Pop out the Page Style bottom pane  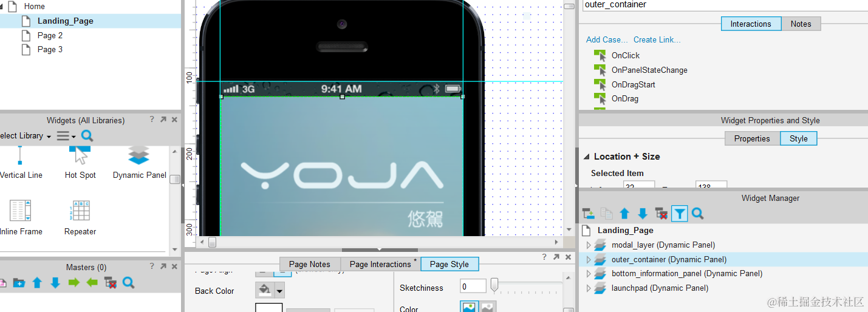(556, 257)
